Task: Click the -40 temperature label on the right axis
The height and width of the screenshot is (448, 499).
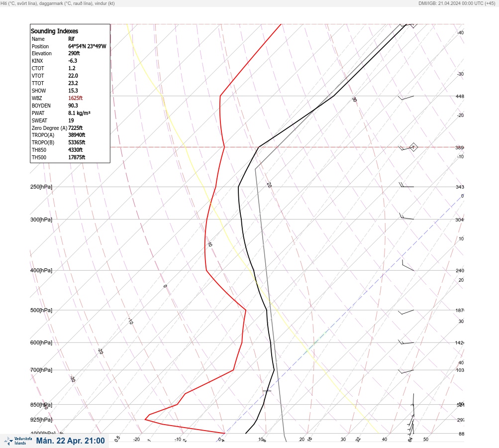Action: (461, 32)
